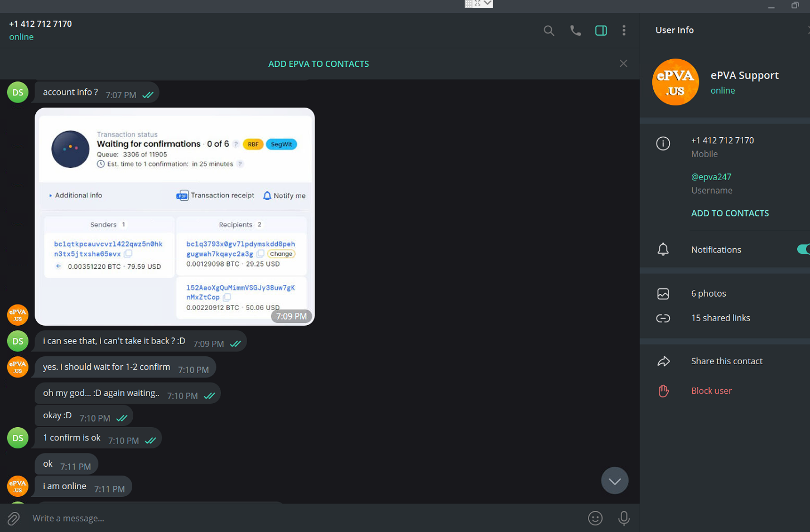Click the ePVA avatar beside the transaction image
The height and width of the screenshot is (532, 810).
18,315
